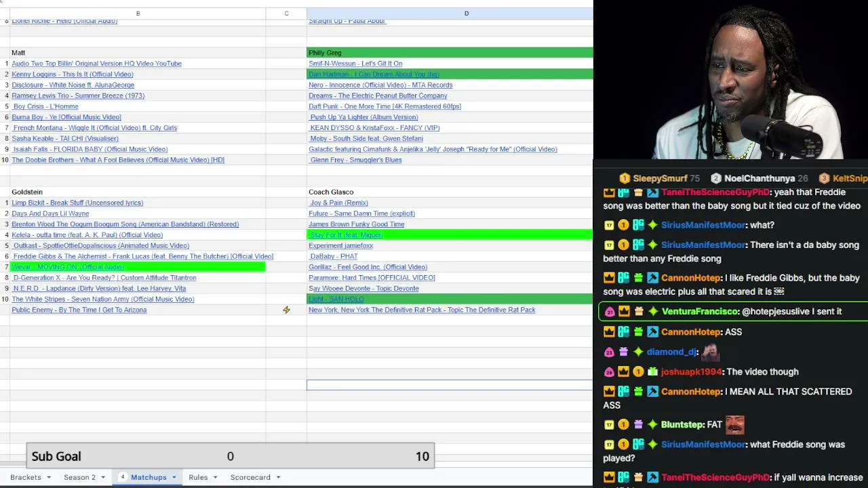The width and height of the screenshot is (868, 488).
Task: Switch to the Brackets sheet tab
Action: (x=26, y=477)
